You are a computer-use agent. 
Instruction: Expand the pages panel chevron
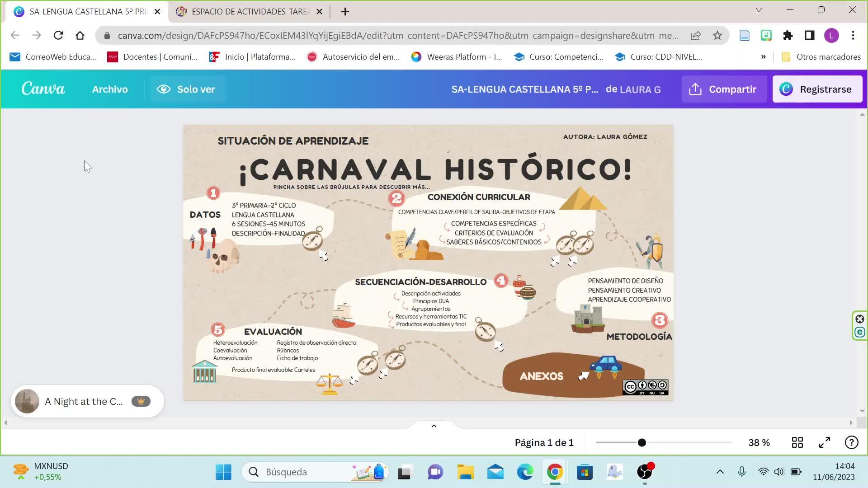(434, 426)
